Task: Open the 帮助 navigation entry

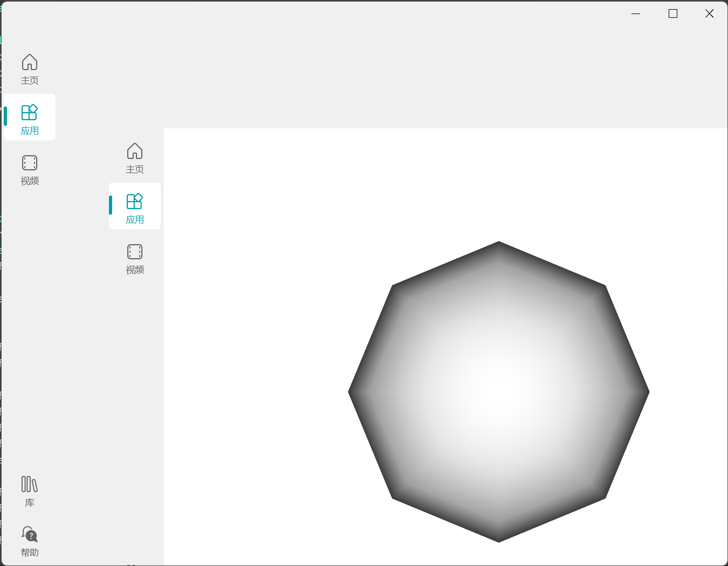Action: (29, 540)
